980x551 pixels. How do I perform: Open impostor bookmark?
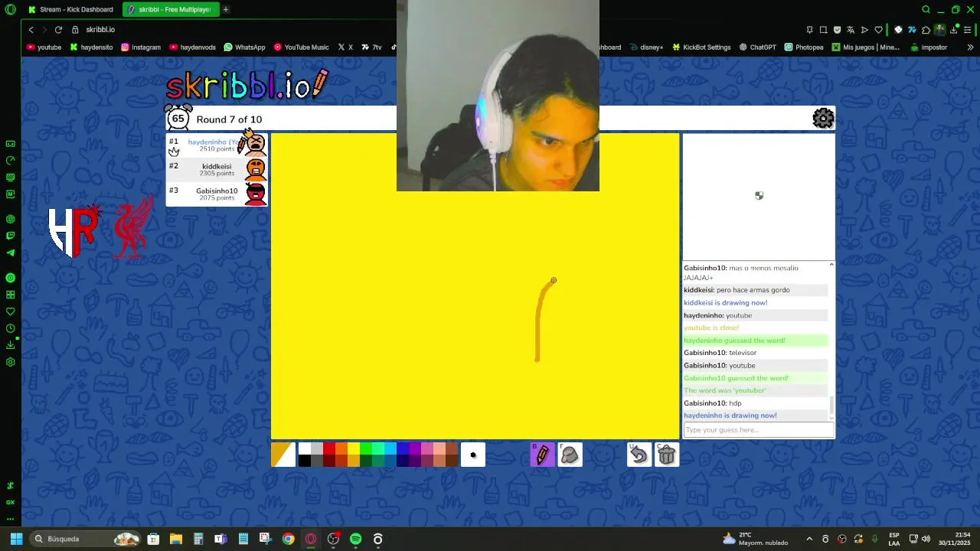coord(929,47)
